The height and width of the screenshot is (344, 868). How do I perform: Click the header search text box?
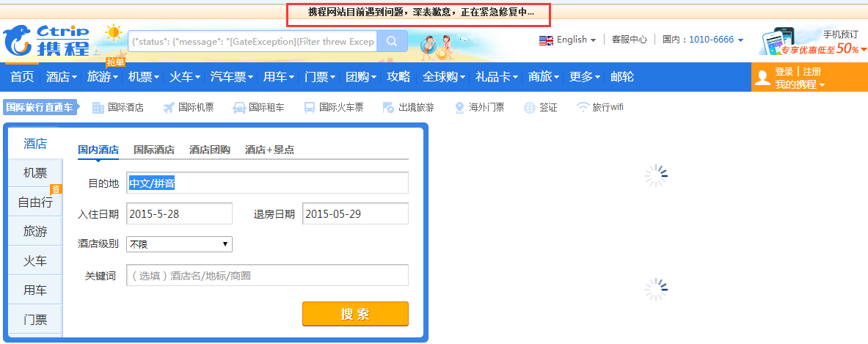(252, 42)
